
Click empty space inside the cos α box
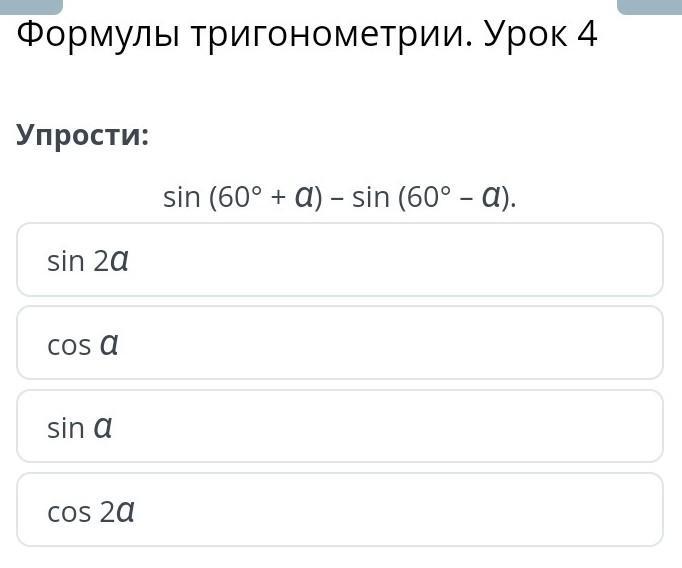391,343
